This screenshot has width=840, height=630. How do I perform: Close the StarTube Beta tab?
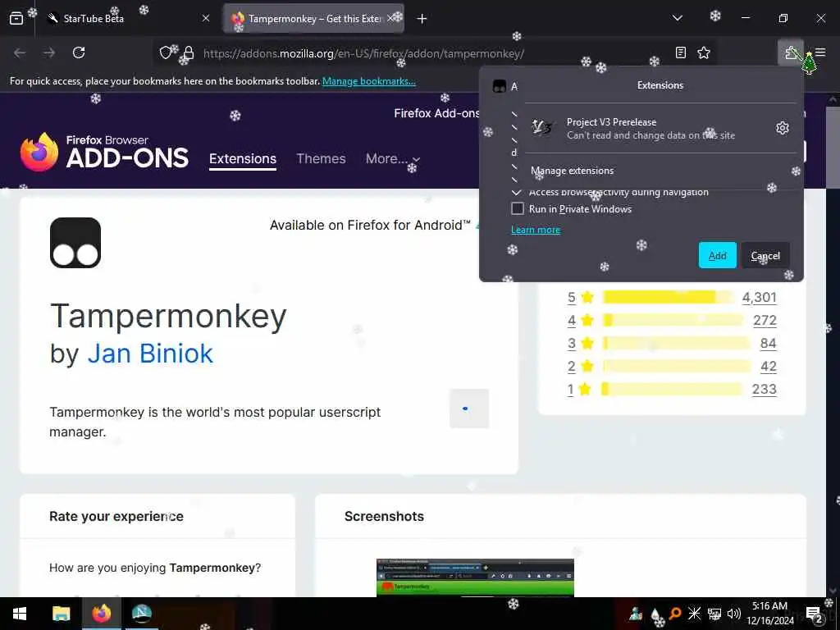206,18
